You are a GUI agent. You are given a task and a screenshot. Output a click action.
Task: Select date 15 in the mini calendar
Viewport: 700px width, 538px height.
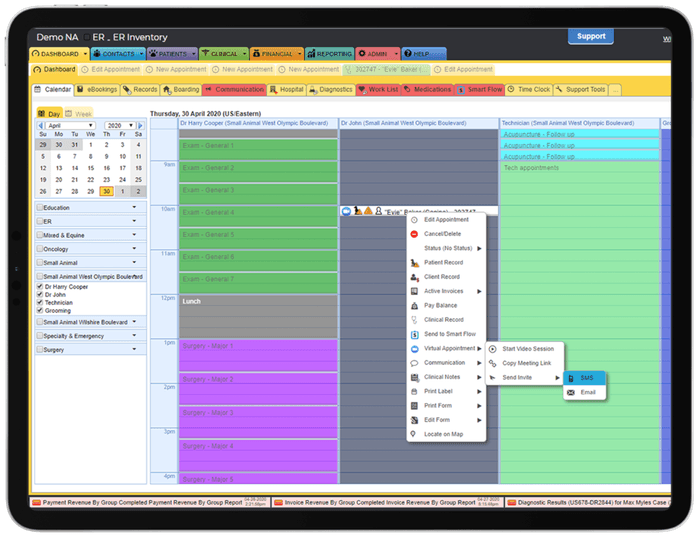[89, 168]
